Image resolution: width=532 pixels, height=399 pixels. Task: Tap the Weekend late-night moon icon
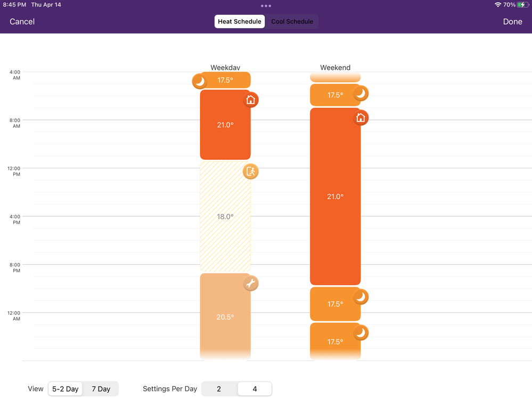pyautogui.click(x=361, y=333)
